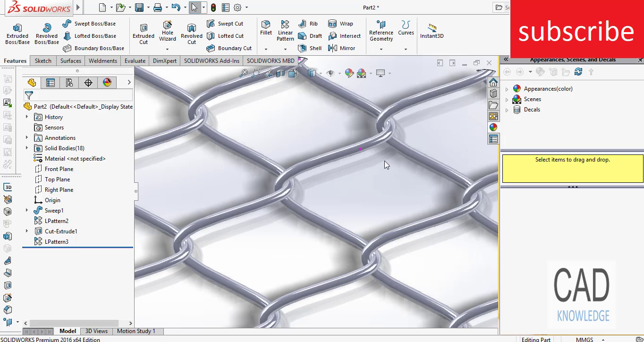Select the Shell tool

coord(310,48)
